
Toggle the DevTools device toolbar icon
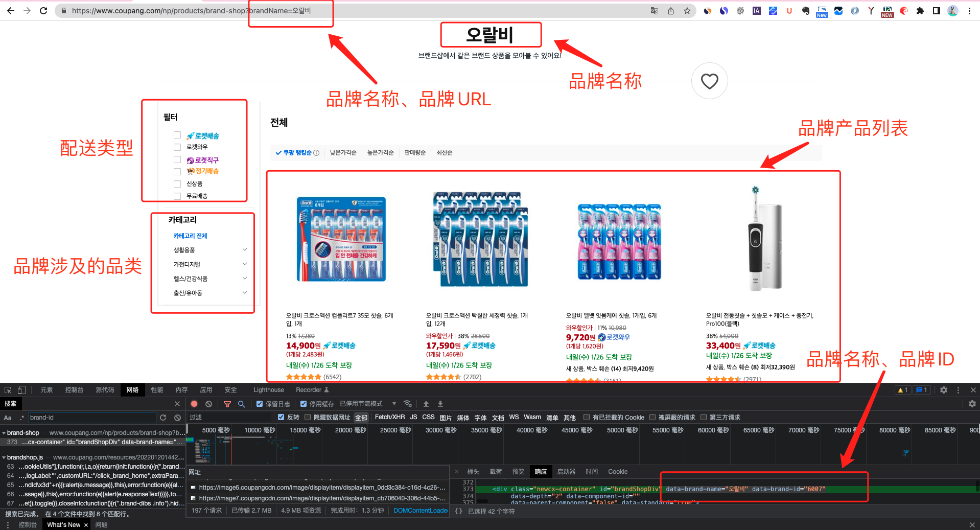click(x=21, y=390)
